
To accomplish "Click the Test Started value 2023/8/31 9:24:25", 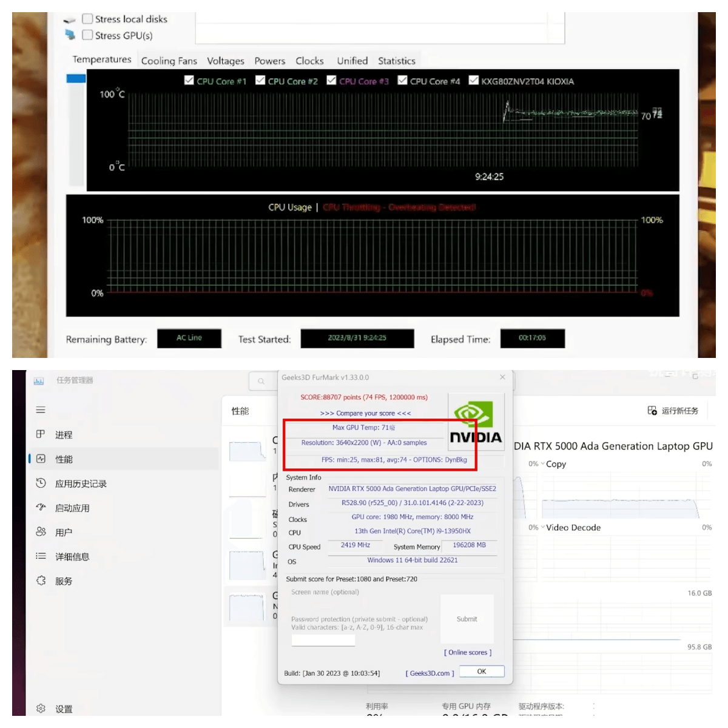I will pyautogui.click(x=357, y=338).
